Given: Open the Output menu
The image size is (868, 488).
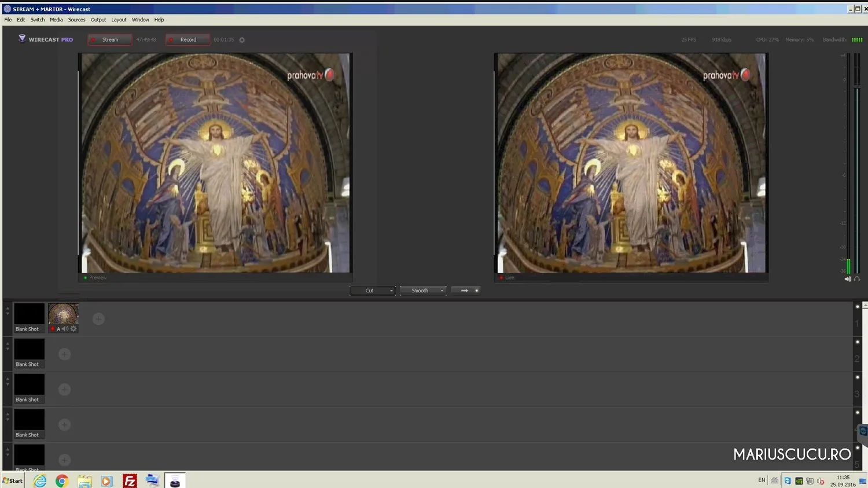Looking at the screenshot, I should (98, 20).
